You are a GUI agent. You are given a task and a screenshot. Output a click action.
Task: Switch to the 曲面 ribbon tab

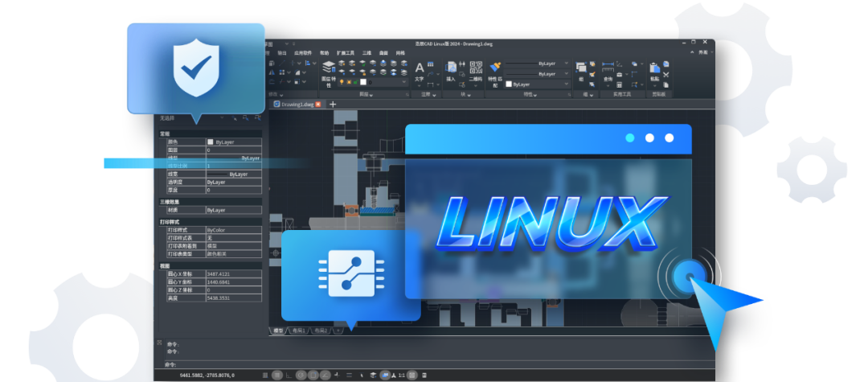coord(383,52)
